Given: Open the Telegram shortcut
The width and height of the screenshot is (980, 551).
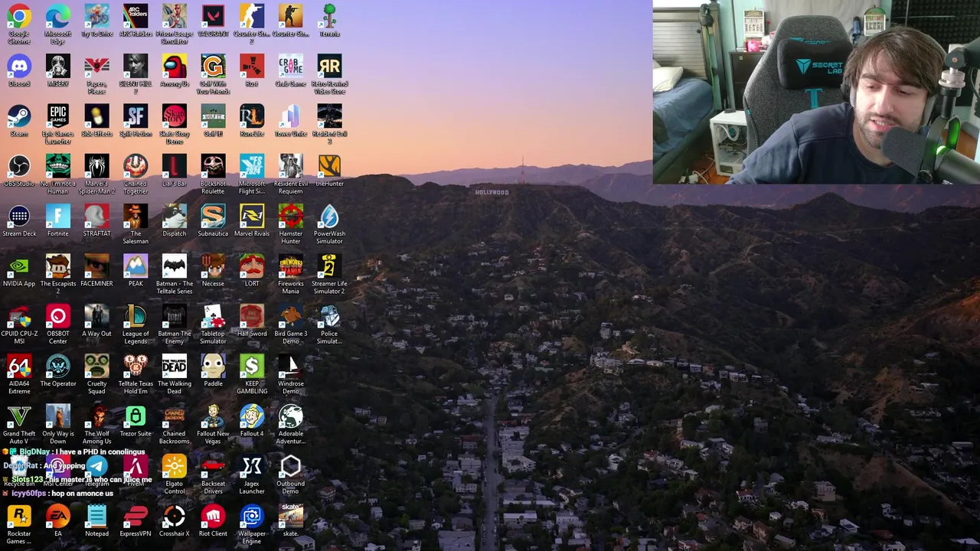Looking at the screenshot, I should 96,466.
